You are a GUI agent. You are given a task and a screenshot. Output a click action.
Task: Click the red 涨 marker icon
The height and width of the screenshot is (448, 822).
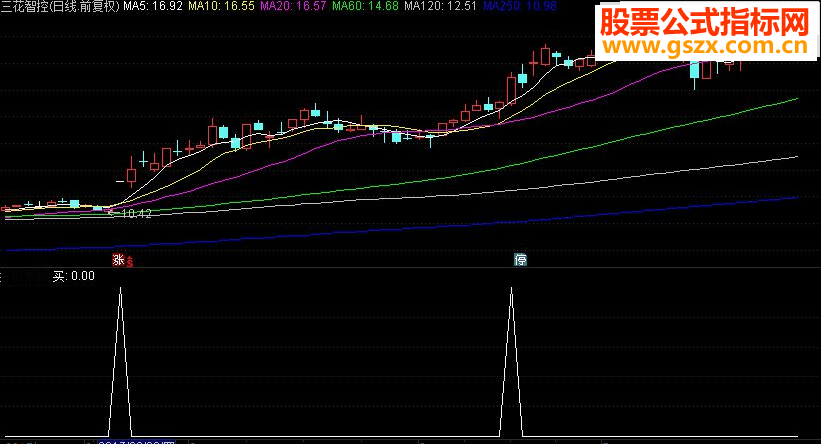(118, 260)
